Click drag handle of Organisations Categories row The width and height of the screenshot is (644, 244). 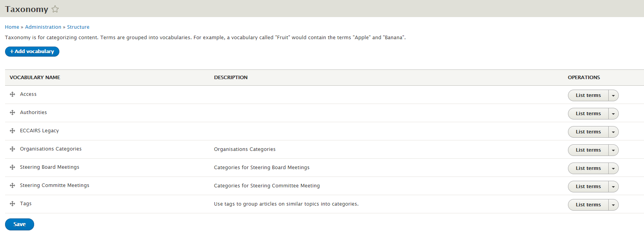click(x=12, y=149)
